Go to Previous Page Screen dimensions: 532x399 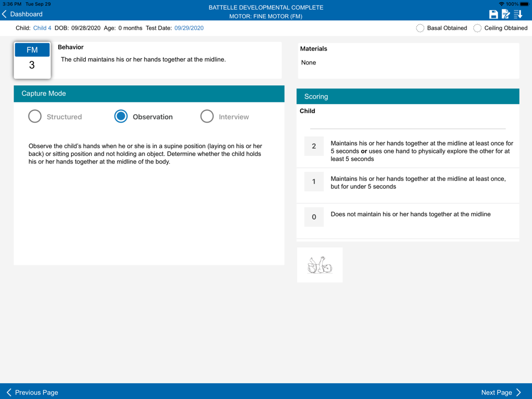click(32, 392)
